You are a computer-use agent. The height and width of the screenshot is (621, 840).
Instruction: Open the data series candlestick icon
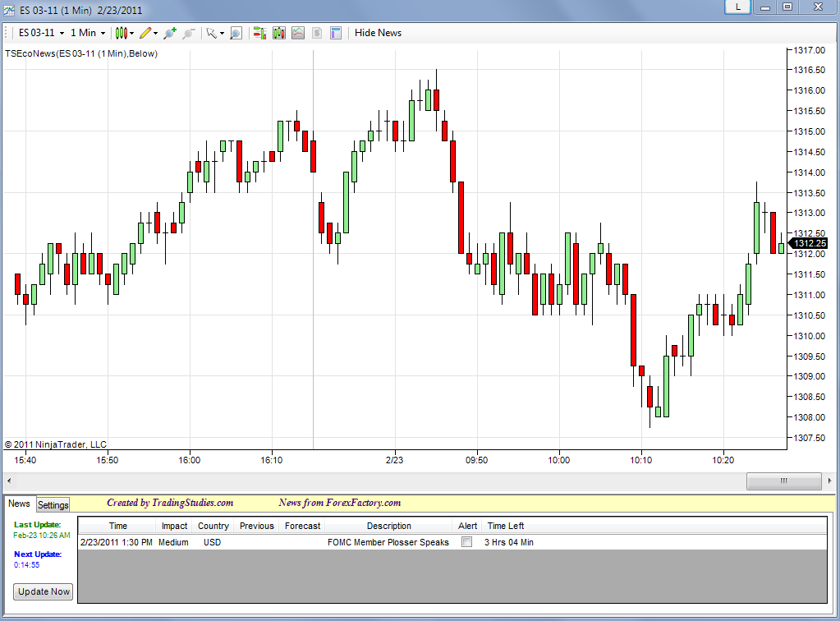pyautogui.click(x=279, y=33)
